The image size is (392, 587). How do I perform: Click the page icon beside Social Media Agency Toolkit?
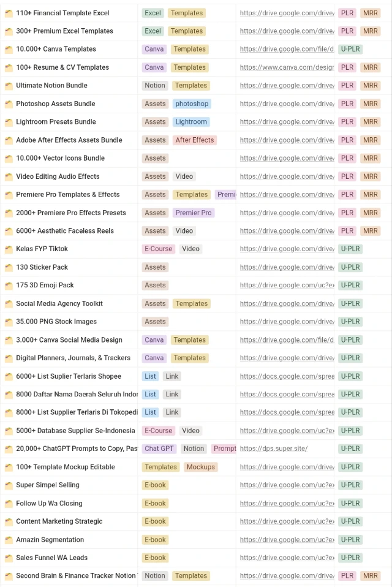click(9, 303)
